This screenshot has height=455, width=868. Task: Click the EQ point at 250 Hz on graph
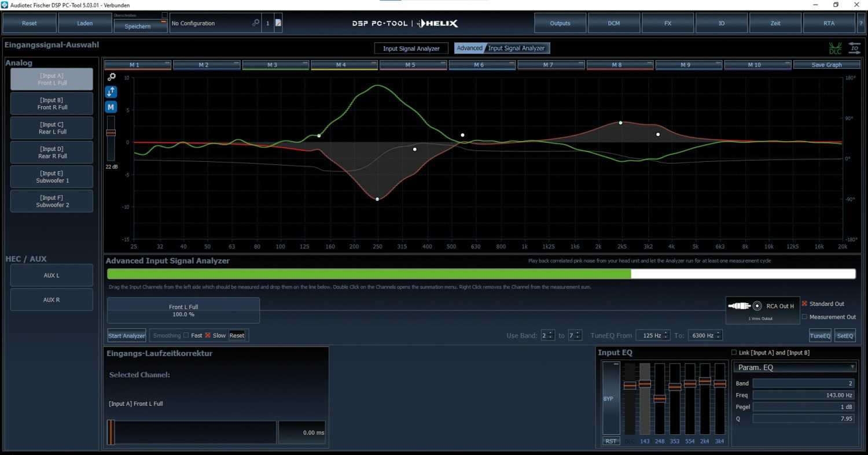point(377,199)
